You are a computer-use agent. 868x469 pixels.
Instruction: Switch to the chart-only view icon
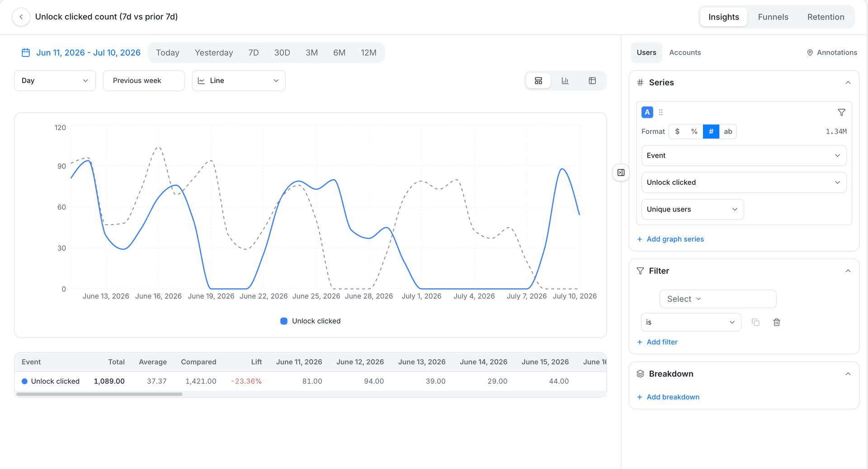click(x=565, y=81)
